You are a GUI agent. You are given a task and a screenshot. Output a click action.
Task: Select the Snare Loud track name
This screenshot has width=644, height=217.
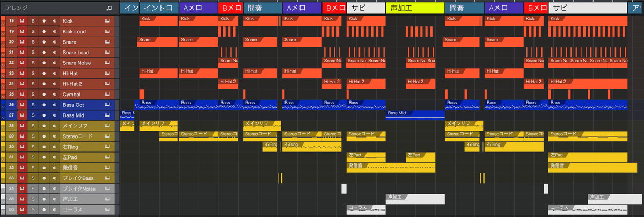coord(76,53)
